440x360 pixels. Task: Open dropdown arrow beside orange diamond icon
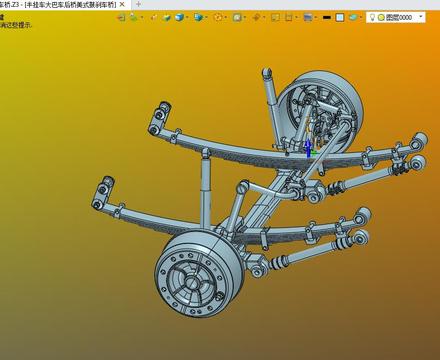tap(264, 17)
